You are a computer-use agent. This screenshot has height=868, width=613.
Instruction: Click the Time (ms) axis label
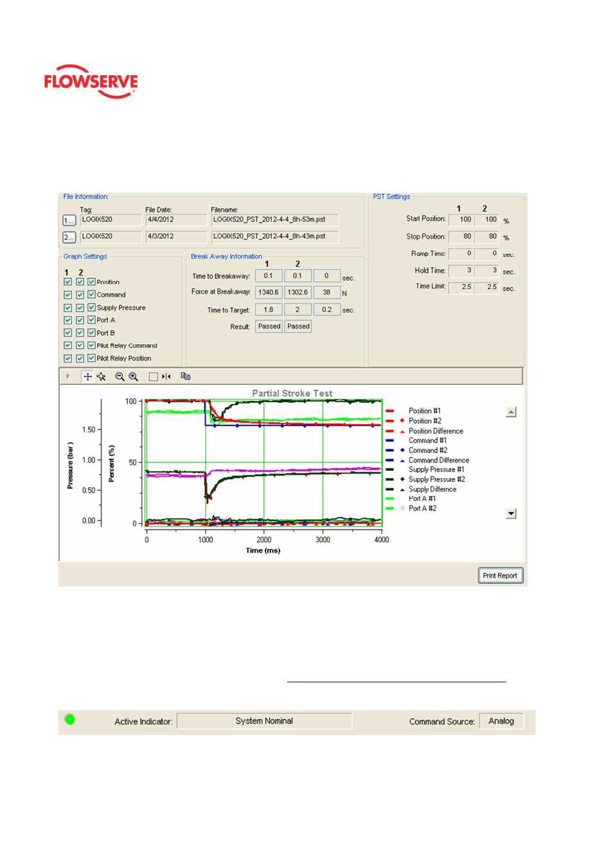[x=263, y=551]
